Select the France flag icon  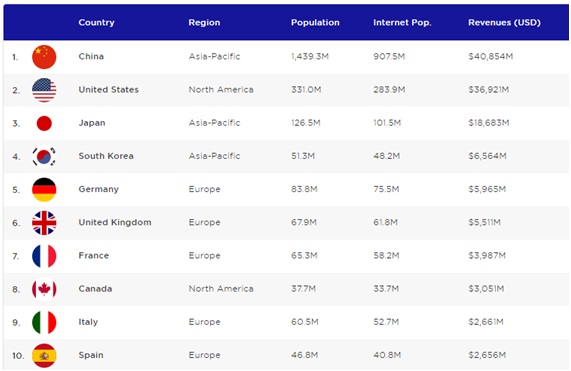pyautogui.click(x=44, y=256)
